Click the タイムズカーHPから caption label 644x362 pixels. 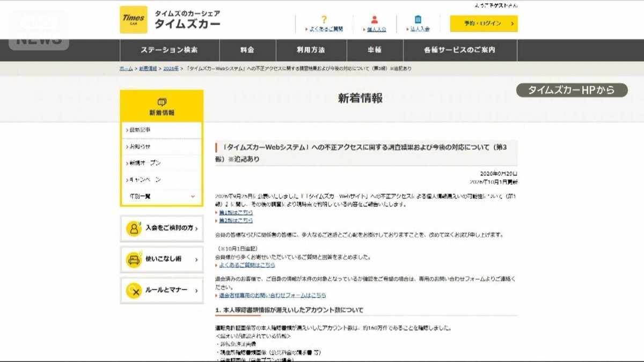pyautogui.click(x=572, y=90)
